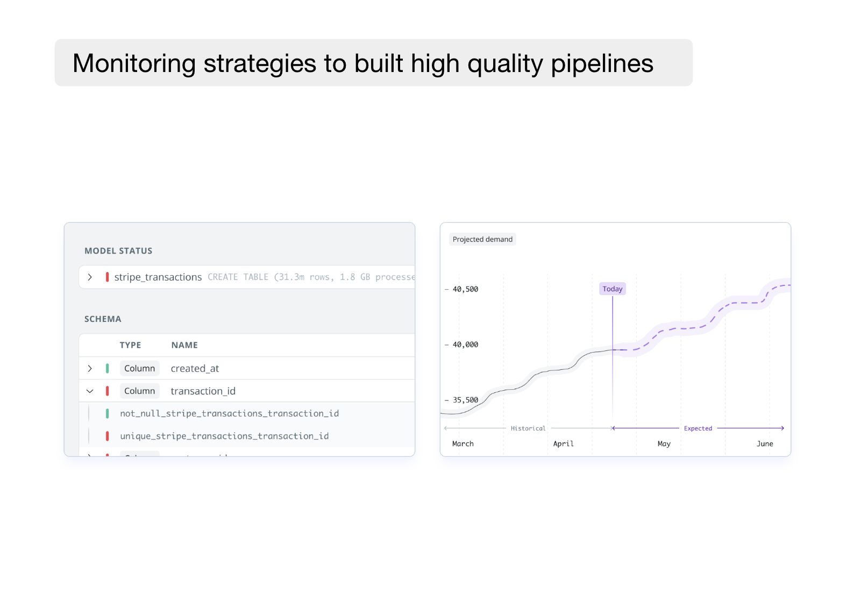Click the Expected range label
This screenshot has width=868, height=602.
tap(698, 429)
